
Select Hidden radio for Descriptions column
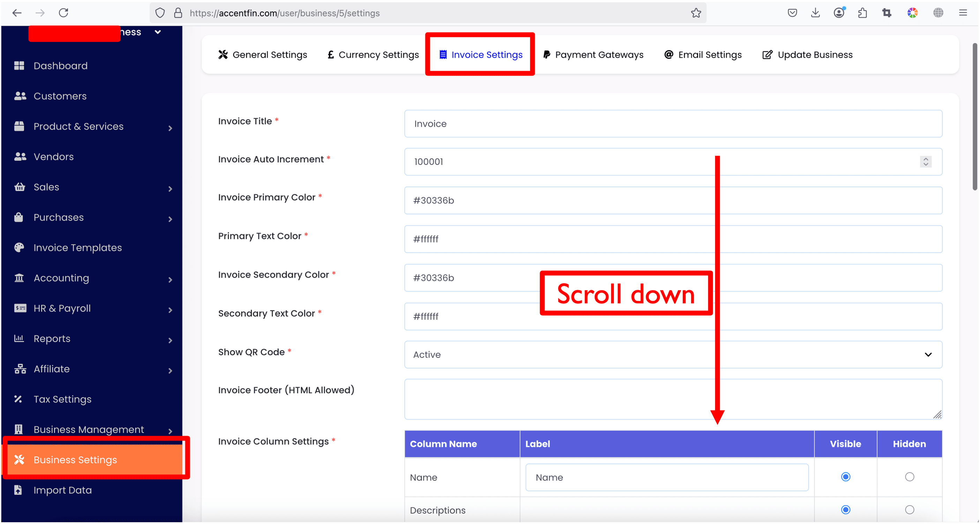pos(909,510)
